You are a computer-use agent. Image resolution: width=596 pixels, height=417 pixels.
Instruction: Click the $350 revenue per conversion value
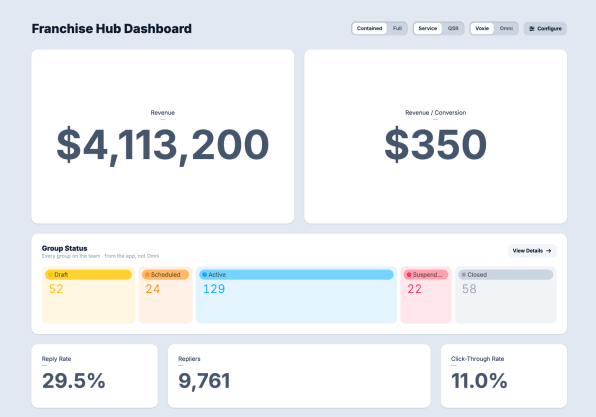tap(436, 144)
